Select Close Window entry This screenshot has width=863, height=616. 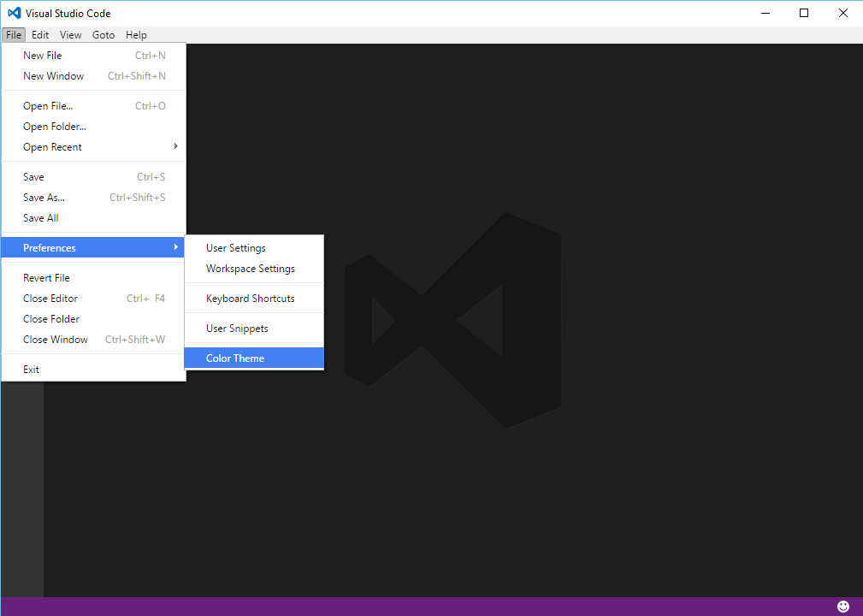click(x=93, y=340)
